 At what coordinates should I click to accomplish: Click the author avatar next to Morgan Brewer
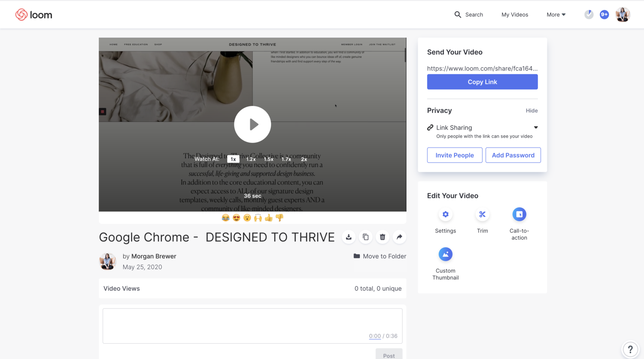[x=107, y=261]
